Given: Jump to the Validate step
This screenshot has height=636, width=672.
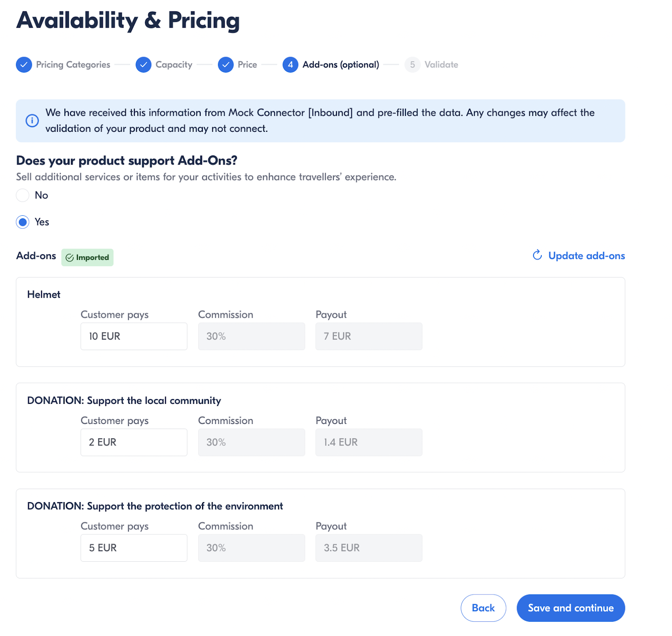Looking at the screenshot, I should tap(441, 65).
